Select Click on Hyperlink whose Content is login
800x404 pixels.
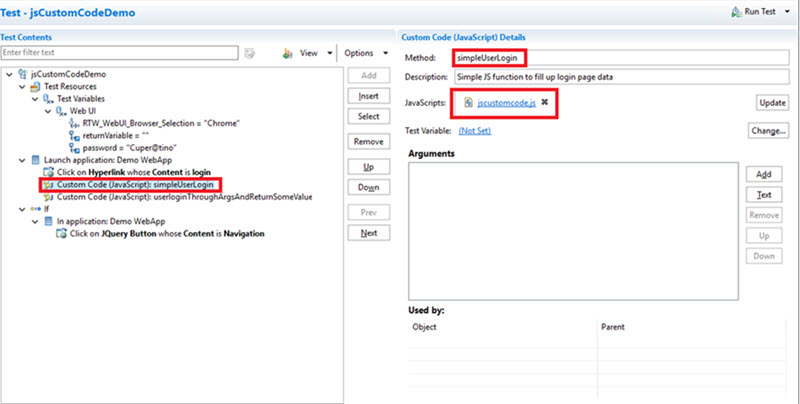134,172
